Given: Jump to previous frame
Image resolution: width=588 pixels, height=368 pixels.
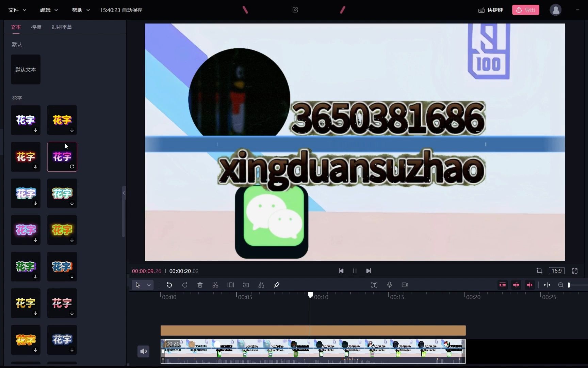Looking at the screenshot, I should click(341, 271).
